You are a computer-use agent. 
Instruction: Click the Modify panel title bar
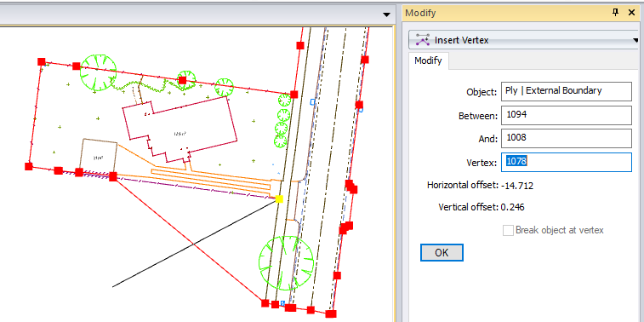(505, 13)
